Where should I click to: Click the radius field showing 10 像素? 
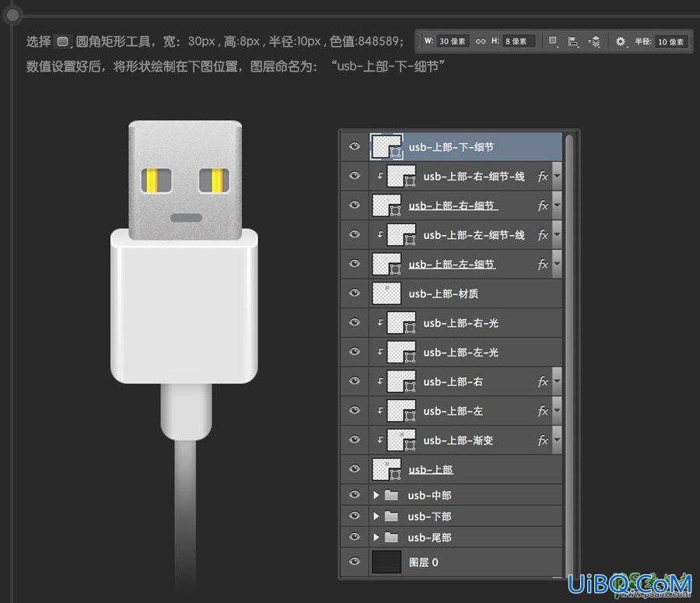tap(671, 41)
